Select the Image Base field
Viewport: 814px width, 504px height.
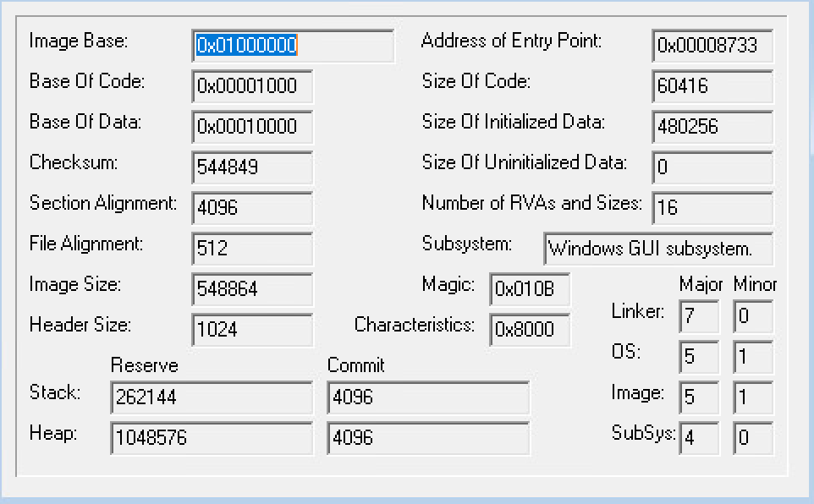point(292,47)
